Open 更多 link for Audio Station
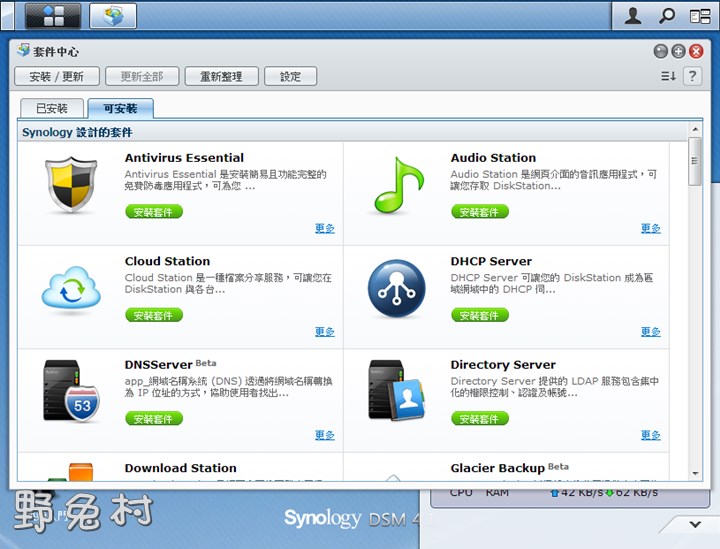Screen dimensions: 720x549 pyautogui.click(x=651, y=228)
